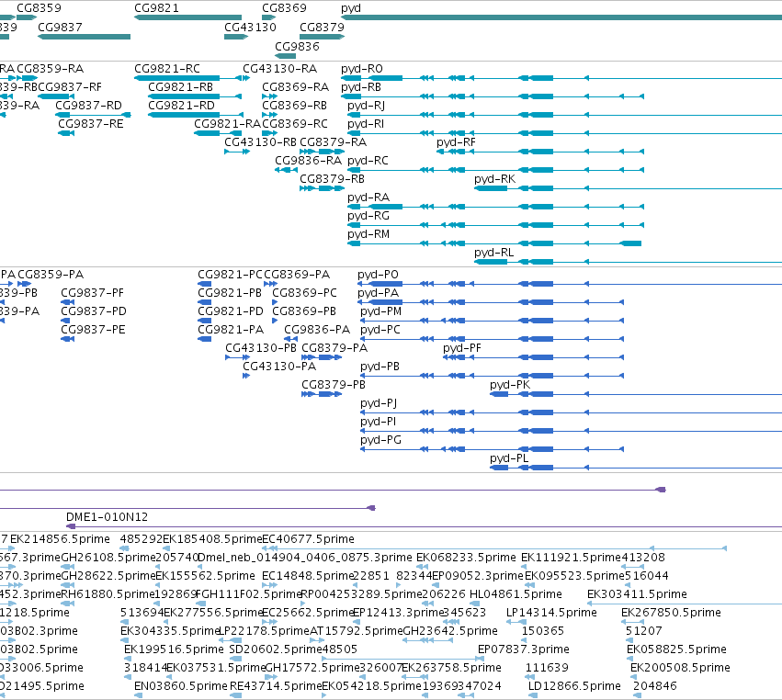Open the CG8369 gene label

click(x=284, y=8)
